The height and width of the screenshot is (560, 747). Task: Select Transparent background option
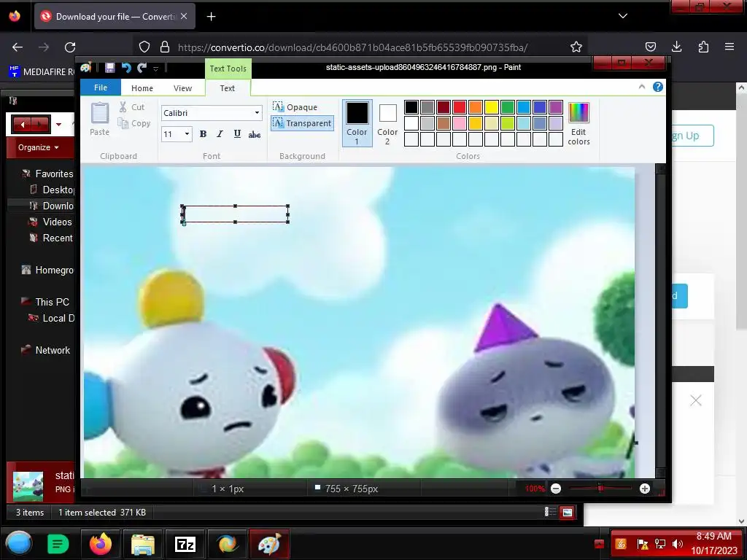click(x=302, y=123)
